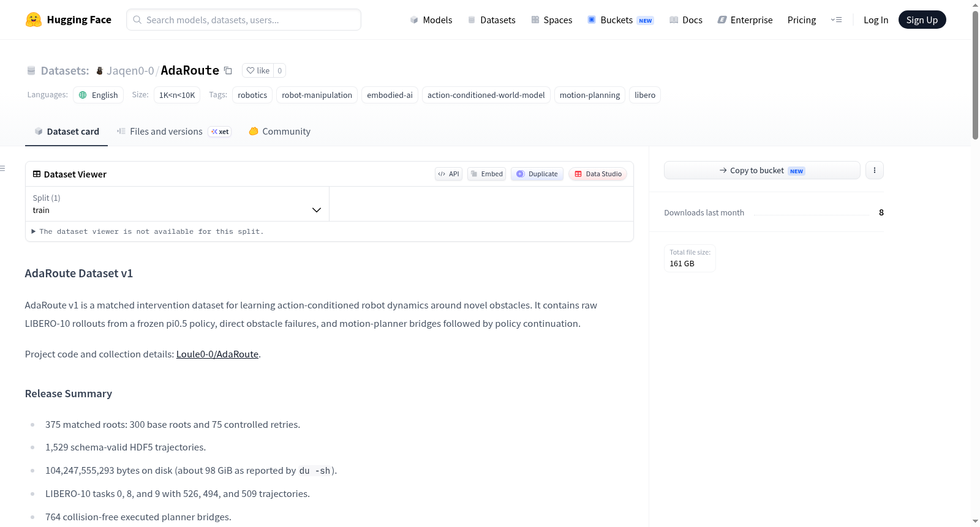Open the more navigation menu icon
This screenshot has height=527, width=980.
[836, 20]
